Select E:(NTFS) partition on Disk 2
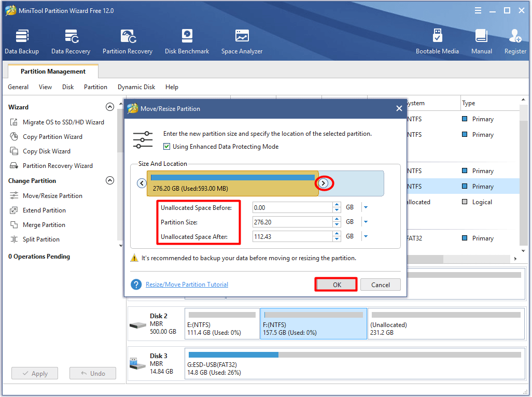532x397 pixels. (222, 324)
